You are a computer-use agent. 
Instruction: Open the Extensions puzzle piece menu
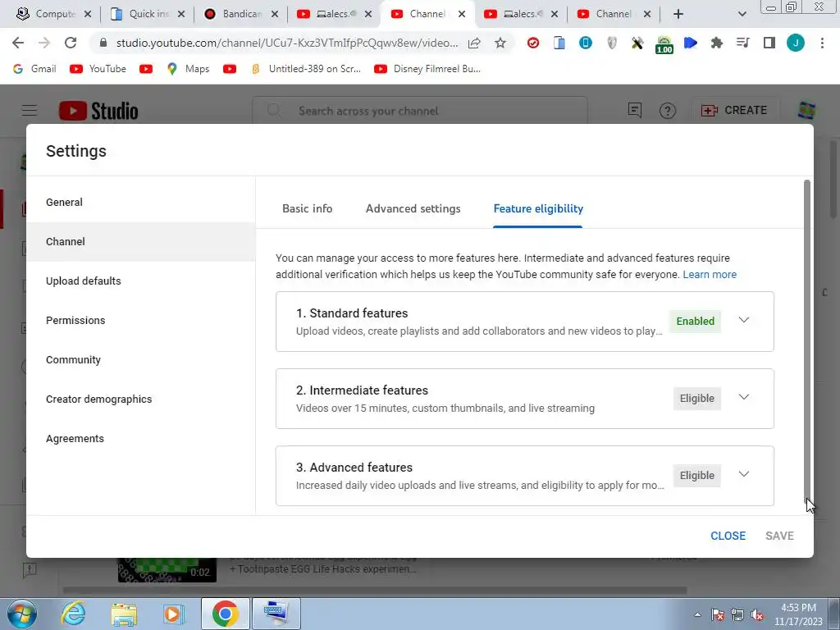717,43
